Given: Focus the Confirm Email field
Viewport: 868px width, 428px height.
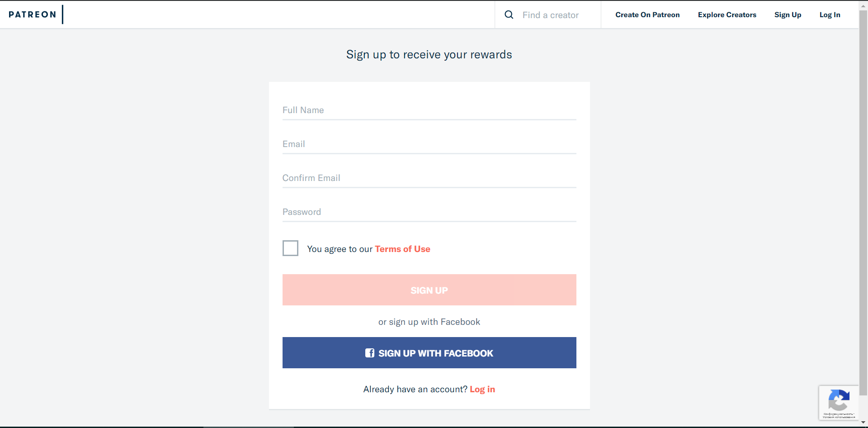Looking at the screenshot, I should [x=429, y=178].
